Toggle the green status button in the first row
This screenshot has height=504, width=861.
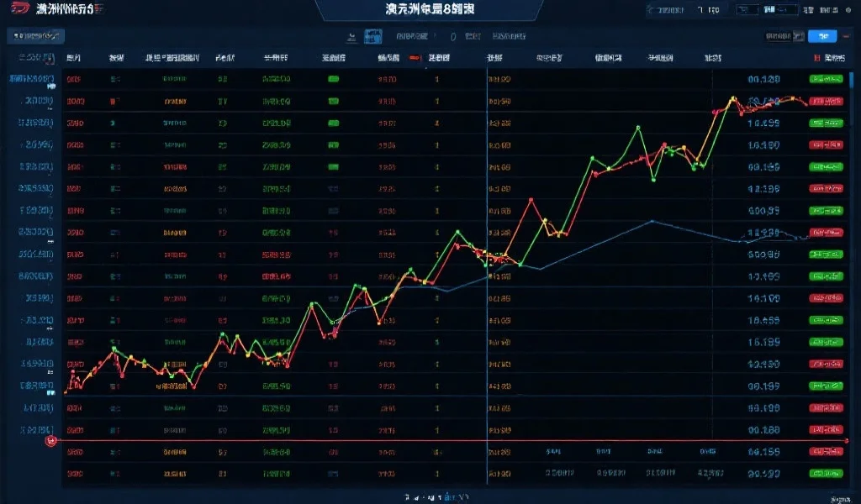pyautogui.click(x=826, y=79)
